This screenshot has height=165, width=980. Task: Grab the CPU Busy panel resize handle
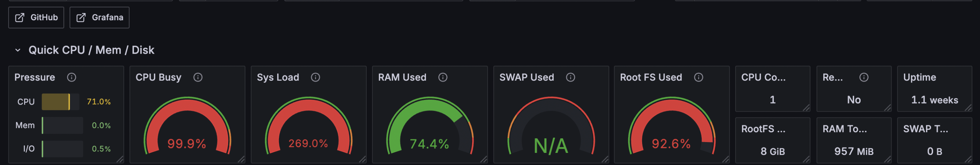click(x=242, y=159)
